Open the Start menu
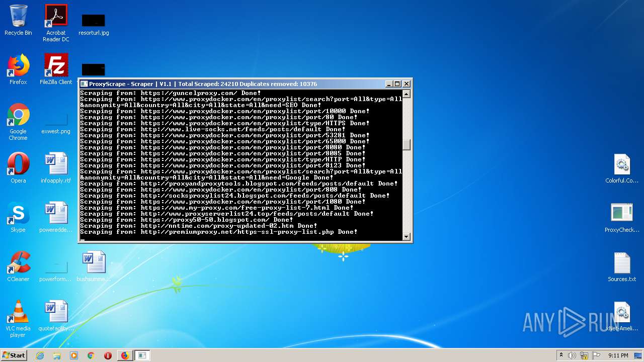 [x=14, y=355]
